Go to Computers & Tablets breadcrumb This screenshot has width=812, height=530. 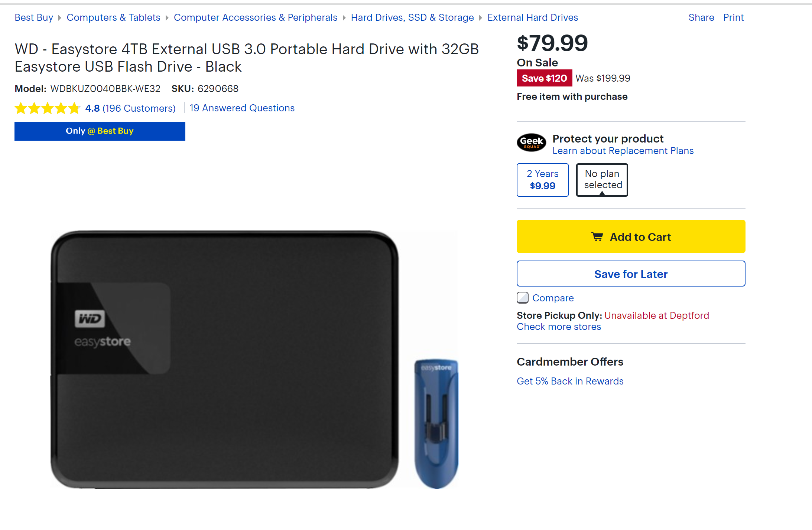coord(113,17)
